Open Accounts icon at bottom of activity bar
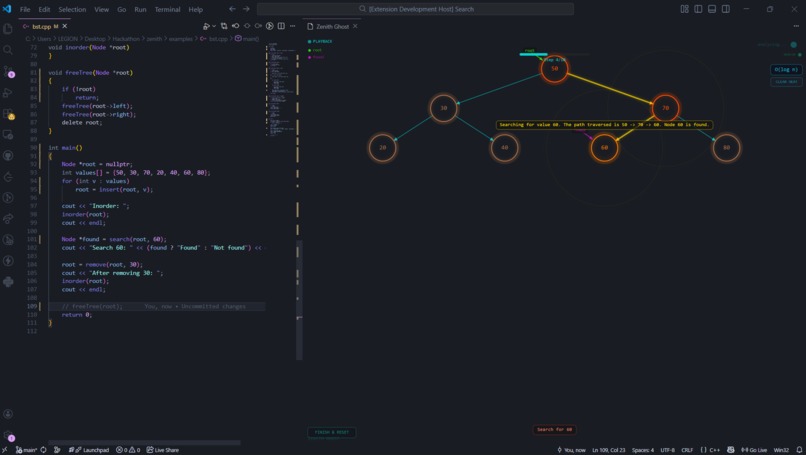The image size is (806, 455). (x=8, y=414)
